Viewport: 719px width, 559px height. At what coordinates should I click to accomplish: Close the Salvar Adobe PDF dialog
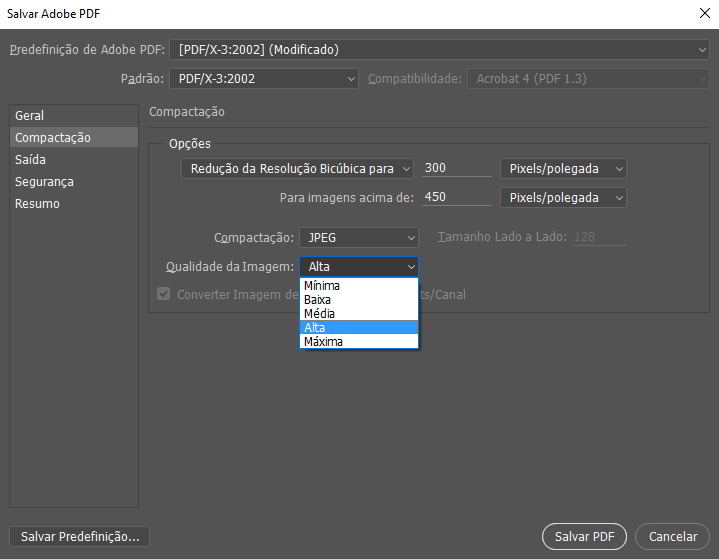tap(691, 14)
